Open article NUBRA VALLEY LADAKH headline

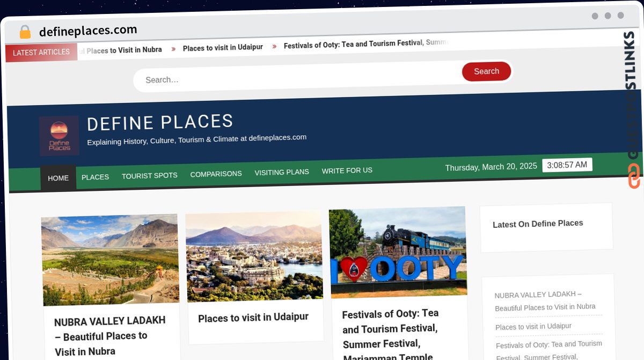tap(110, 336)
